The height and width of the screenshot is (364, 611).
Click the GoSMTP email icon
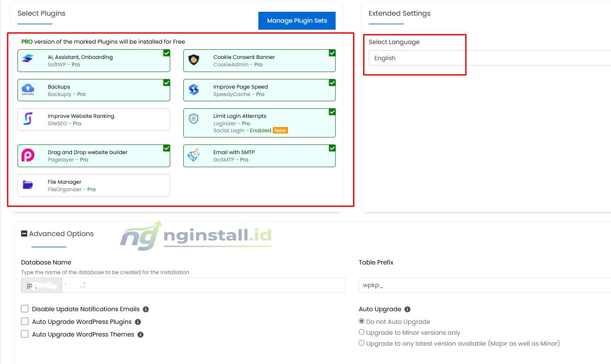coord(193,155)
